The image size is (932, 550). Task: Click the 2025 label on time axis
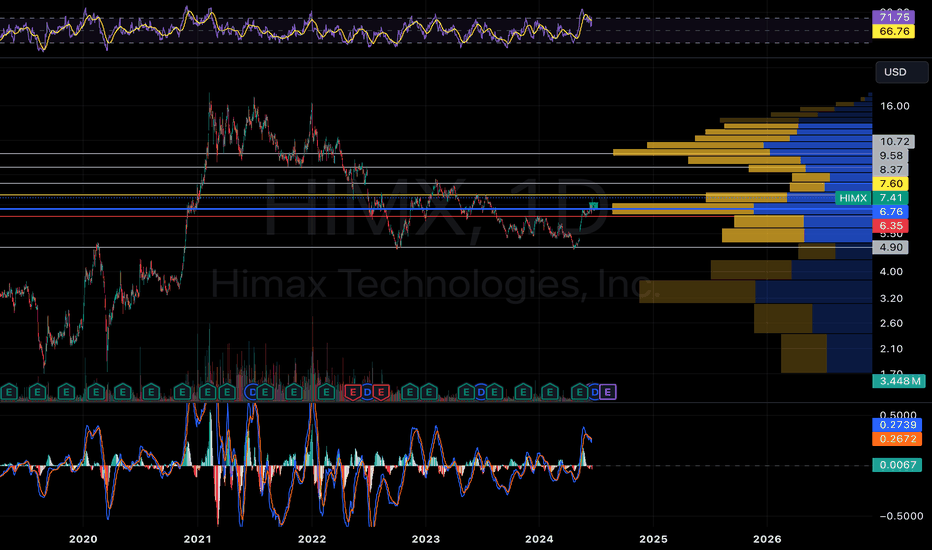[653, 539]
